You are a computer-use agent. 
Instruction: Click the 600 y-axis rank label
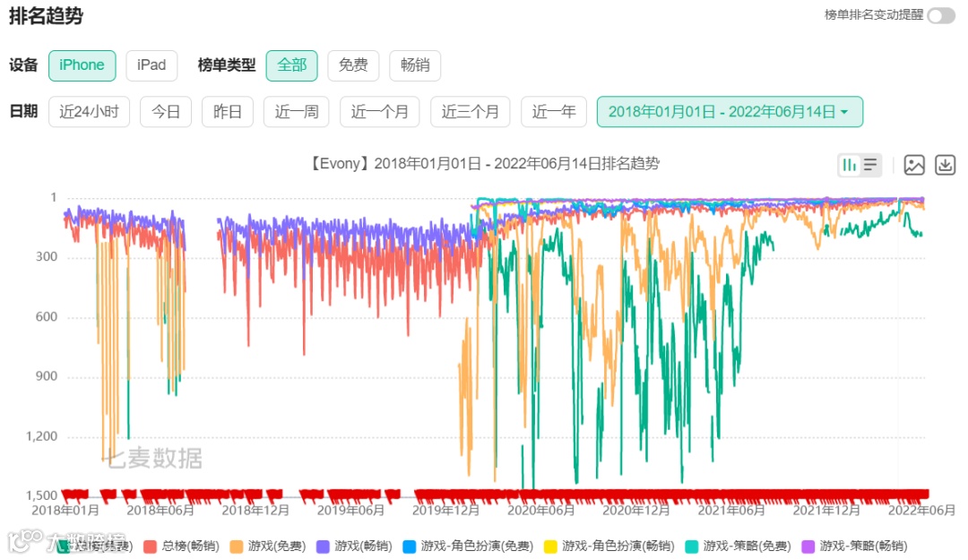[x=47, y=317]
